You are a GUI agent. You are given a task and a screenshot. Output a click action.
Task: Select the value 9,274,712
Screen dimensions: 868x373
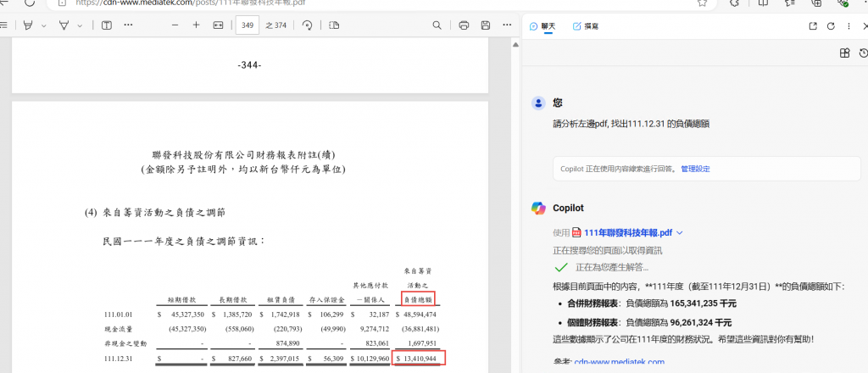click(376, 329)
